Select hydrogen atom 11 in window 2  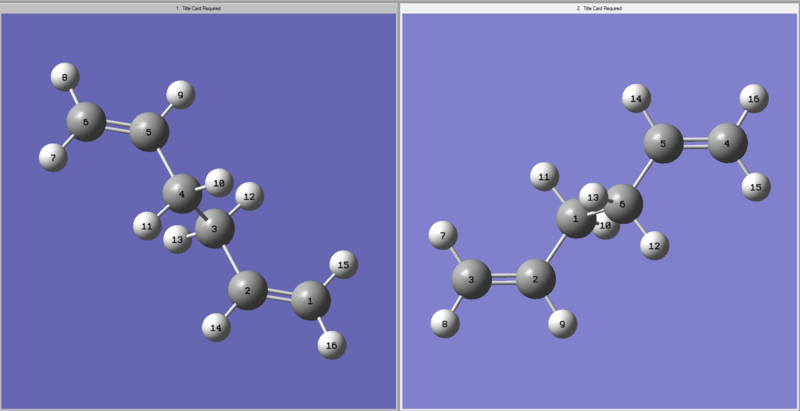[544, 176]
